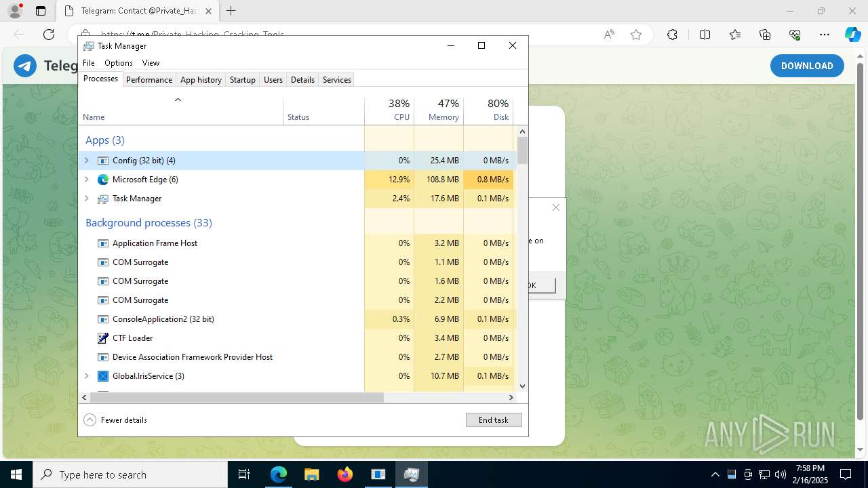Click the Application Frame Host process icon

tap(103, 243)
